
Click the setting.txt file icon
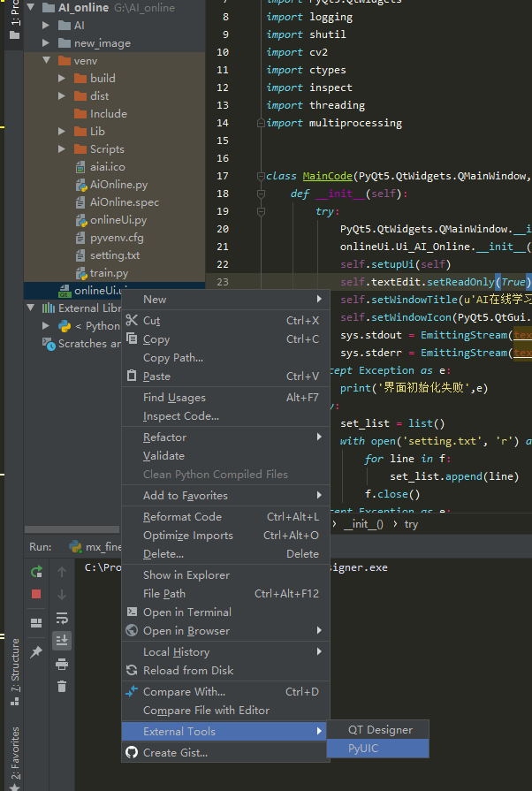(80, 255)
